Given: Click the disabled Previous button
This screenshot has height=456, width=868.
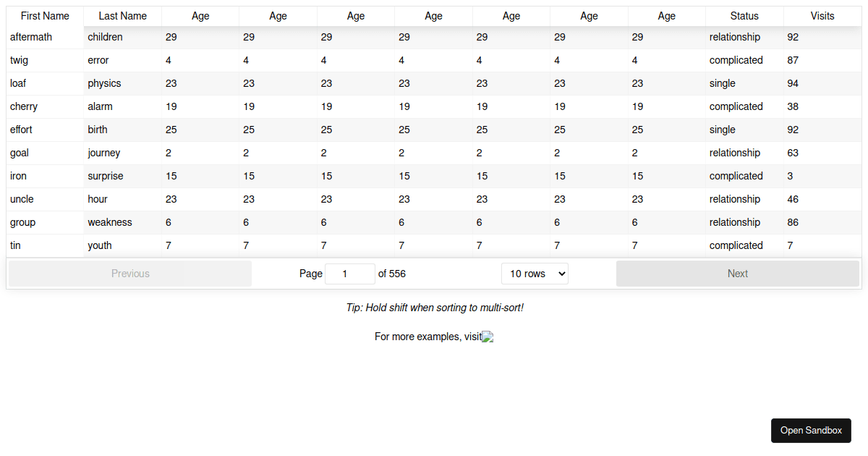Looking at the screenshot, I should pyautogui.click(x=130, y=274).
